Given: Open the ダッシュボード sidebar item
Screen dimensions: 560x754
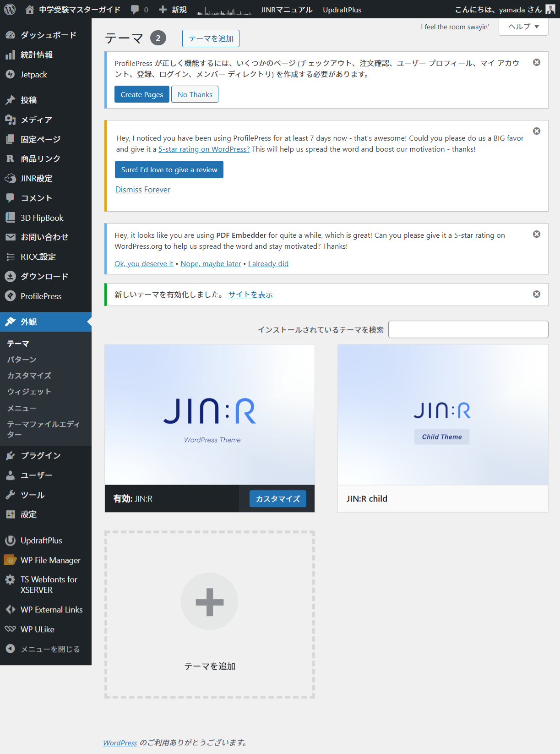Looking at the screenshot, I should tap(48, 35).
